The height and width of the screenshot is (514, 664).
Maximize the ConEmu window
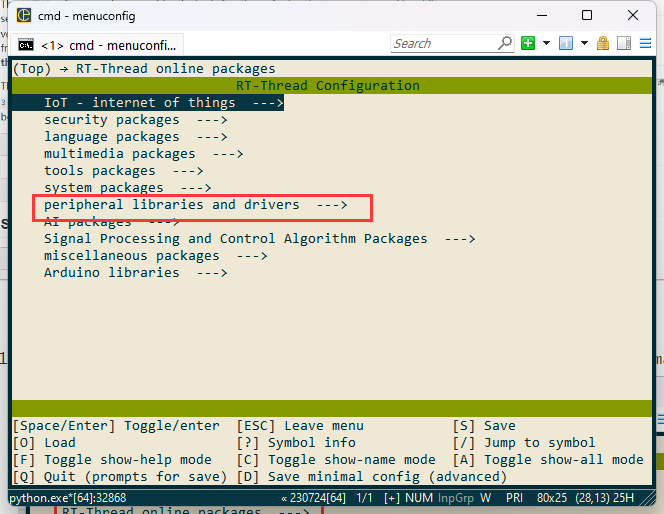[x=587, y=16]
